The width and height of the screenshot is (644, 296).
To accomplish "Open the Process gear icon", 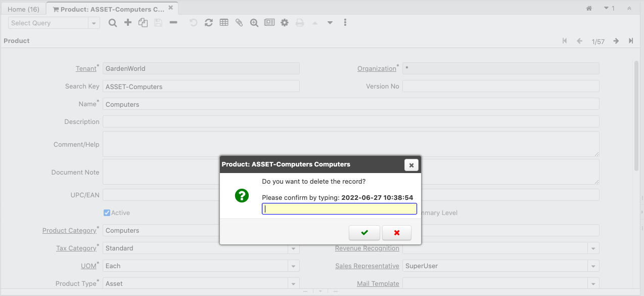I will click(284, 22).
